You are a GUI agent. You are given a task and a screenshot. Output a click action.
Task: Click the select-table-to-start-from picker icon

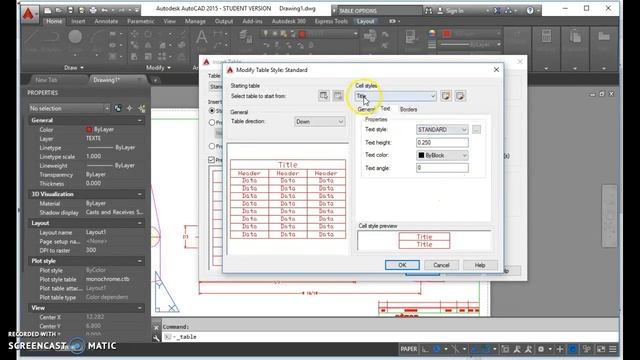[x=324, y=96]
